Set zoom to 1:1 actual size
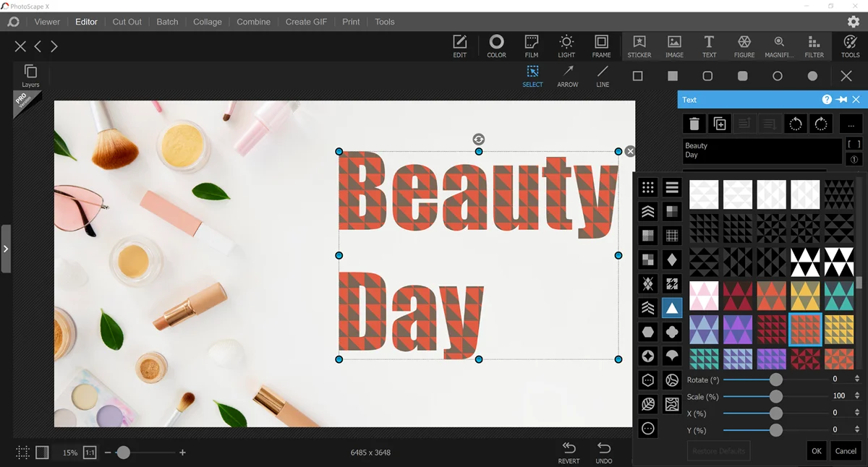Image resolution: width=868 pixels, height=467 pixels. click(90, 453)
